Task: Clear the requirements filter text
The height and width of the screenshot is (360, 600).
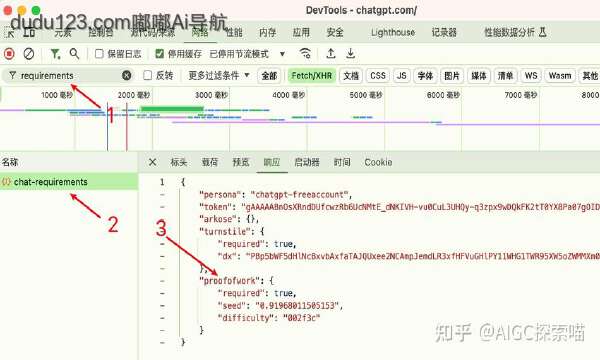Action: pos(127,75)
